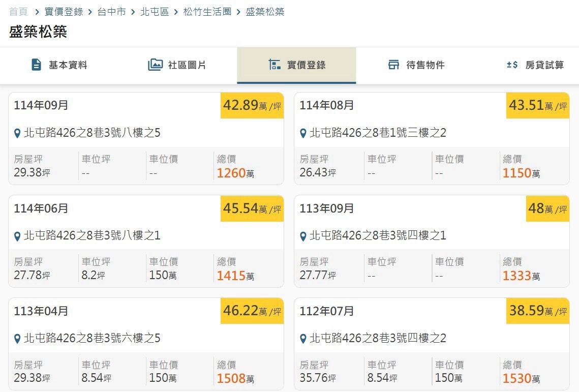Click the map pin beside 北屯路426之8巷1號三樓之2
The width and height of the screenshot is (579, 392).
(x=303, y=134)
